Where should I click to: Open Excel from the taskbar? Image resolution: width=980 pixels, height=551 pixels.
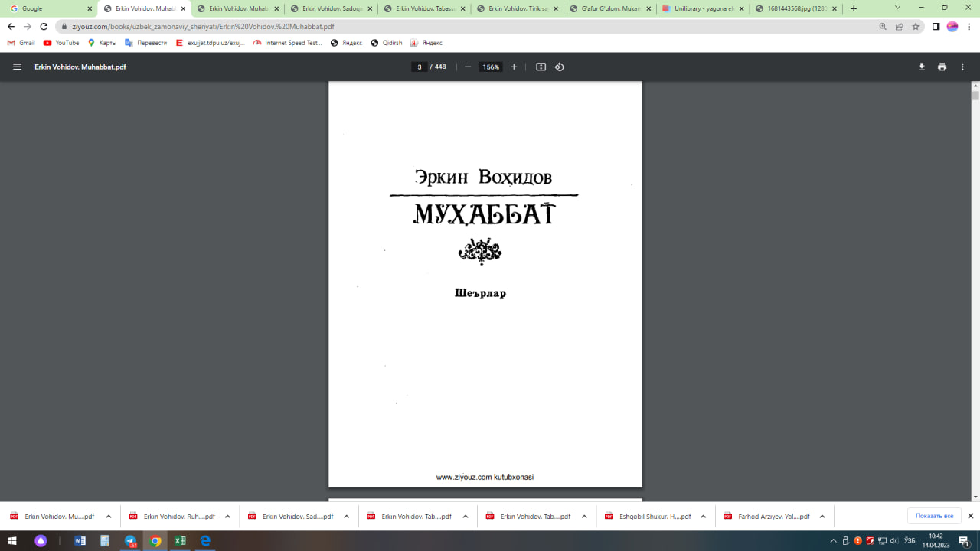pos(181,541)
